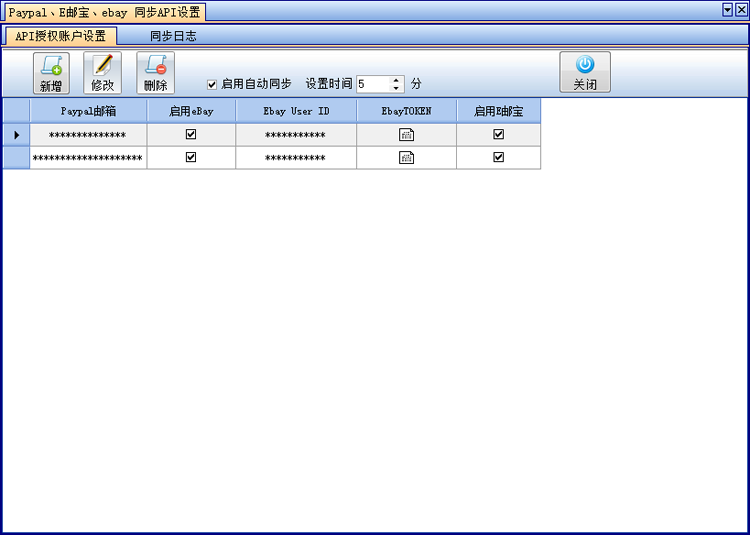Toggle 启用E邮宝 checkbox in first row

498,134
